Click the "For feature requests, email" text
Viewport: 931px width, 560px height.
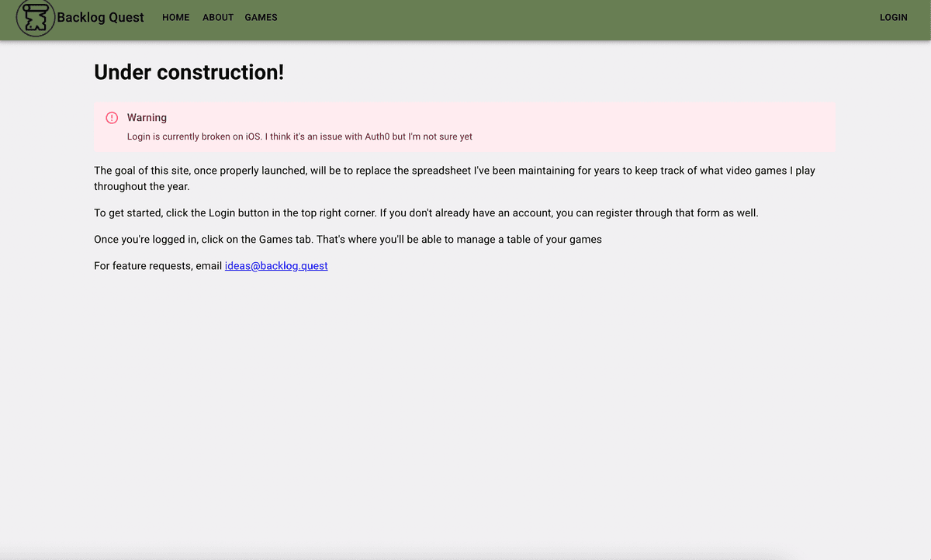158,265
